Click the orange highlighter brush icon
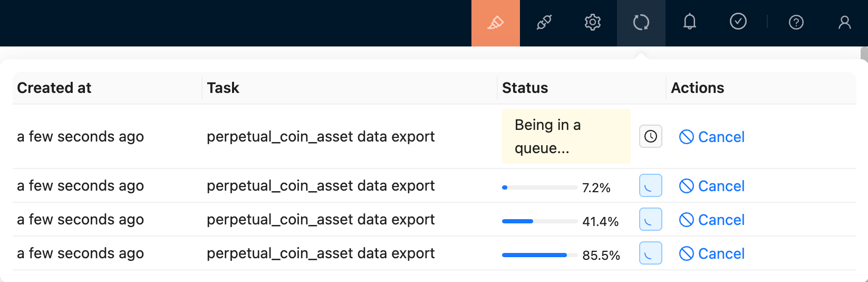The image size is (868, 282). [495, 23]
